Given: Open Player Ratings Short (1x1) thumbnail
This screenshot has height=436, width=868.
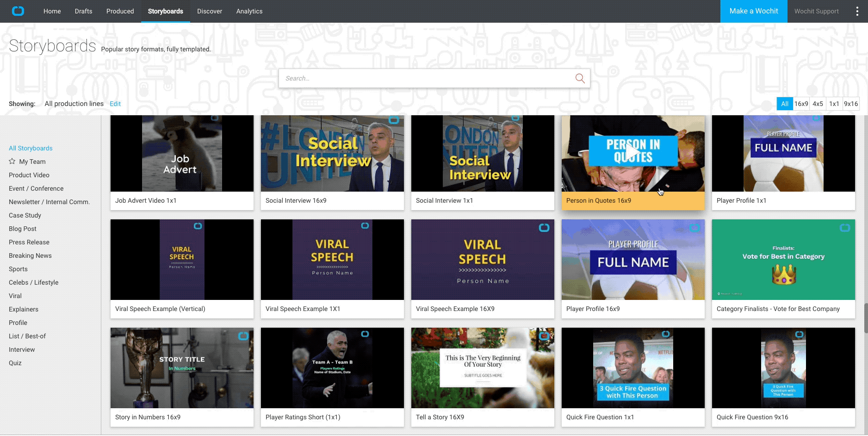Looking at the screenshot, I should [332, 368].
